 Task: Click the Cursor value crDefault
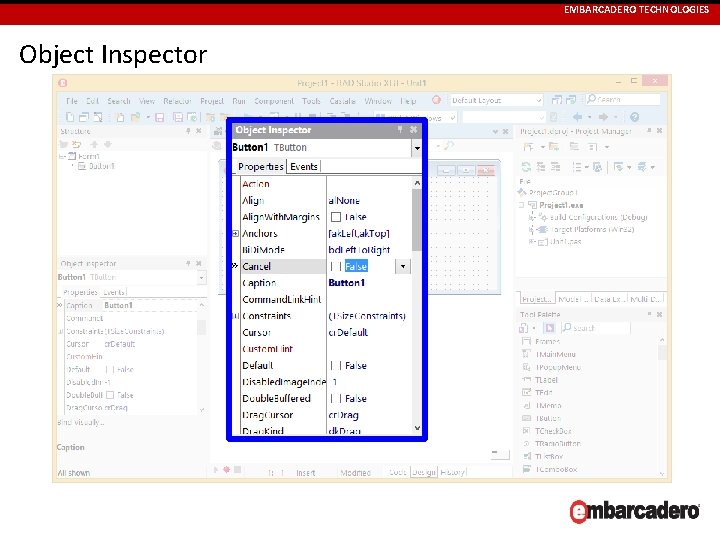348,332
